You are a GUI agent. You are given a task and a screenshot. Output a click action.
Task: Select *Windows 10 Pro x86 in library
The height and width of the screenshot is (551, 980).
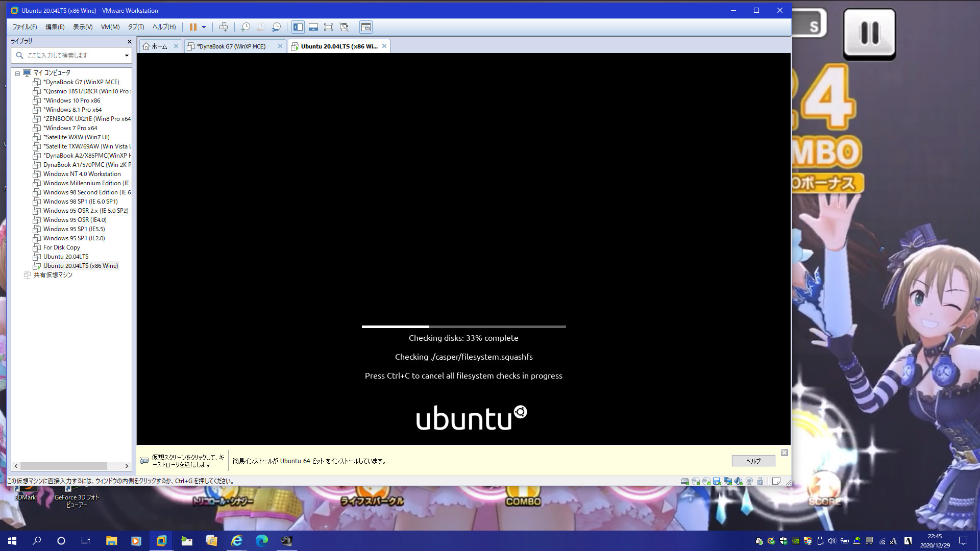(x=66, y=101)
